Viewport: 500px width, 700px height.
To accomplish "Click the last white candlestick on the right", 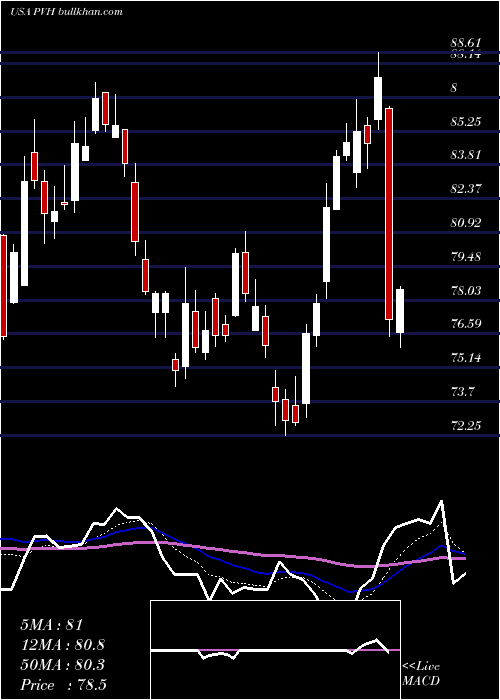I will [x=400, y=311].
